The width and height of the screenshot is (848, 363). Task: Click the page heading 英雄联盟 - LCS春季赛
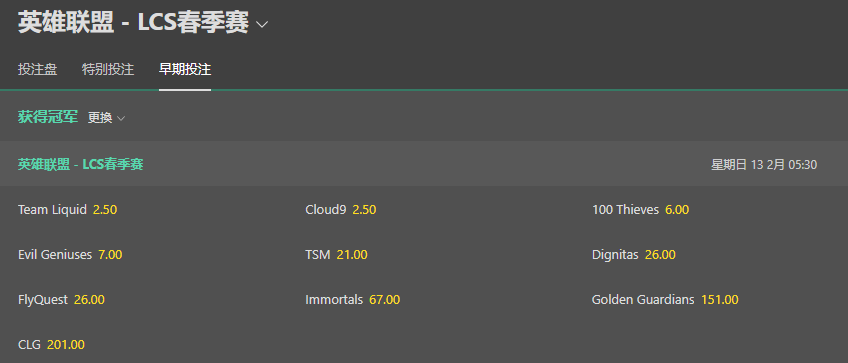click(133, 23)
